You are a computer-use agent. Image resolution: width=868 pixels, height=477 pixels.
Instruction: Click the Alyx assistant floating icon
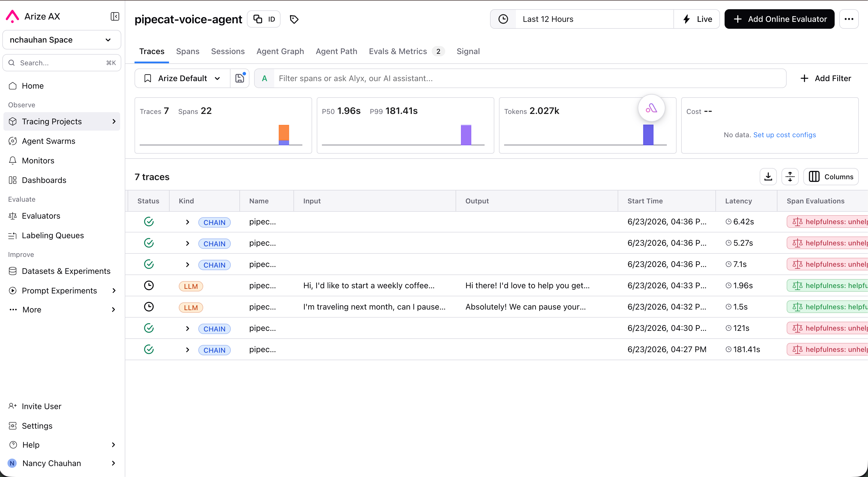tap(651, 108)
